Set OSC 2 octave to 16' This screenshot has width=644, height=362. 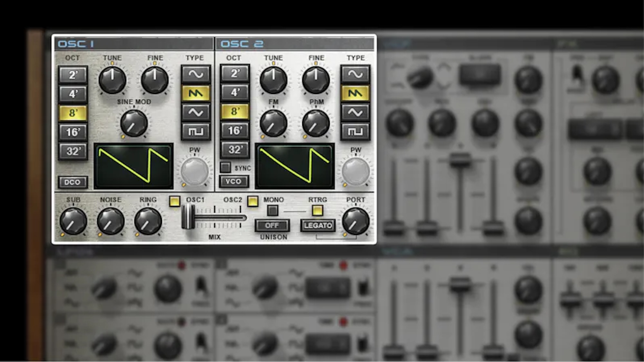pyautogui.click(x=235, y=130)
